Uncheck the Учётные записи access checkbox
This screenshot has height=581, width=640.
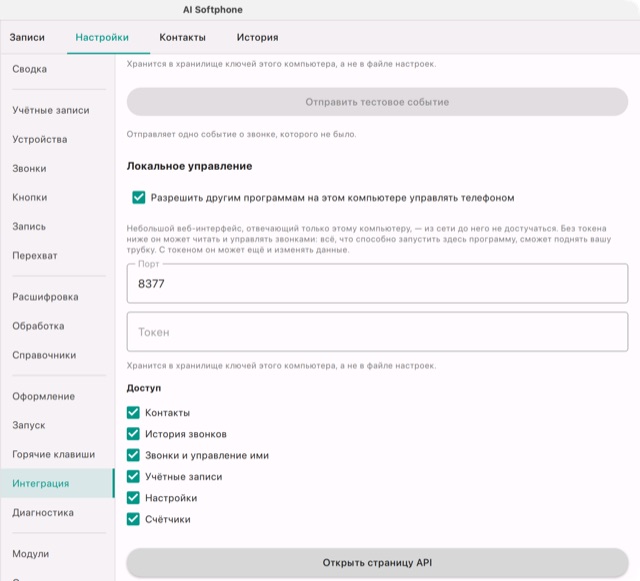133,476
